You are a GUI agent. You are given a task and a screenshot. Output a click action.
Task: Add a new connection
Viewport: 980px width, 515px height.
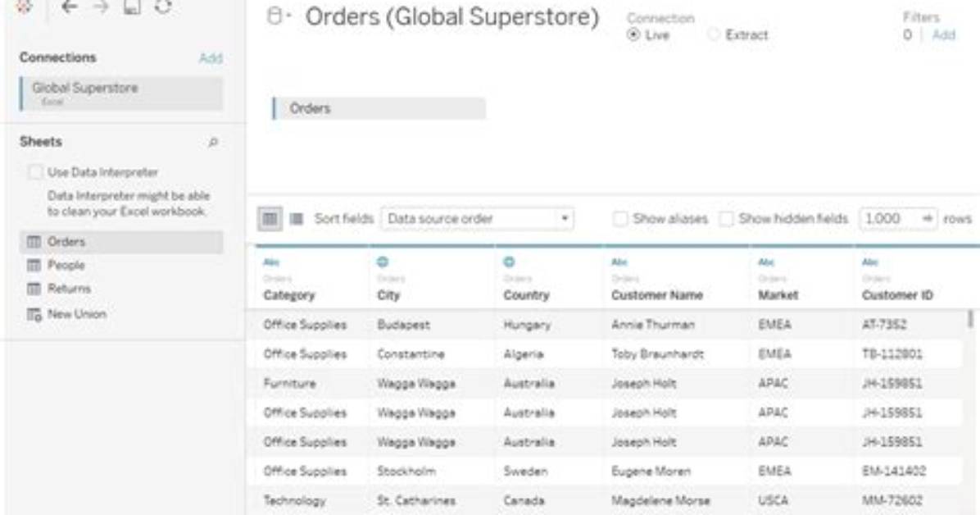[211, 58]
